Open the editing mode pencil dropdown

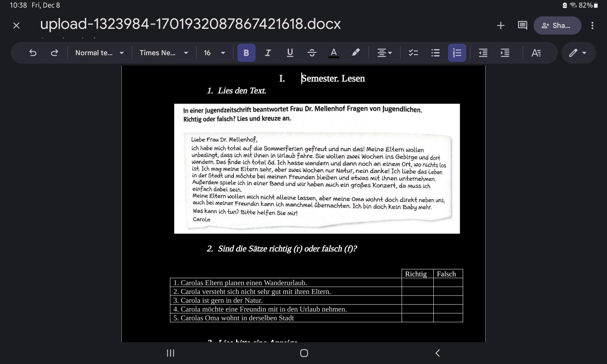click(x=578, y=53)
